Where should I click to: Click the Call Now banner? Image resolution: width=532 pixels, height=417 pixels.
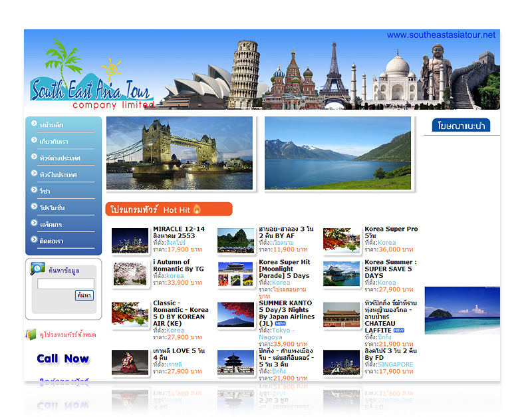coord(63,358)
